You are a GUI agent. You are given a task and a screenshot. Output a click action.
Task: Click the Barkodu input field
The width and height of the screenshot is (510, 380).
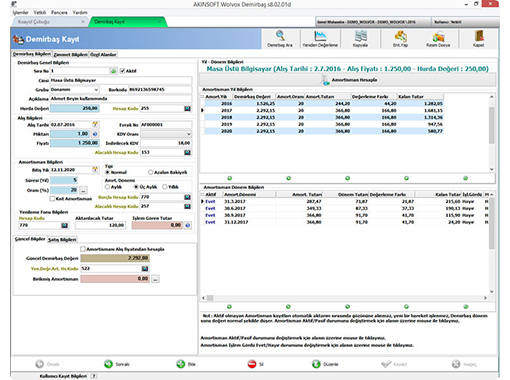click(160, 90)
